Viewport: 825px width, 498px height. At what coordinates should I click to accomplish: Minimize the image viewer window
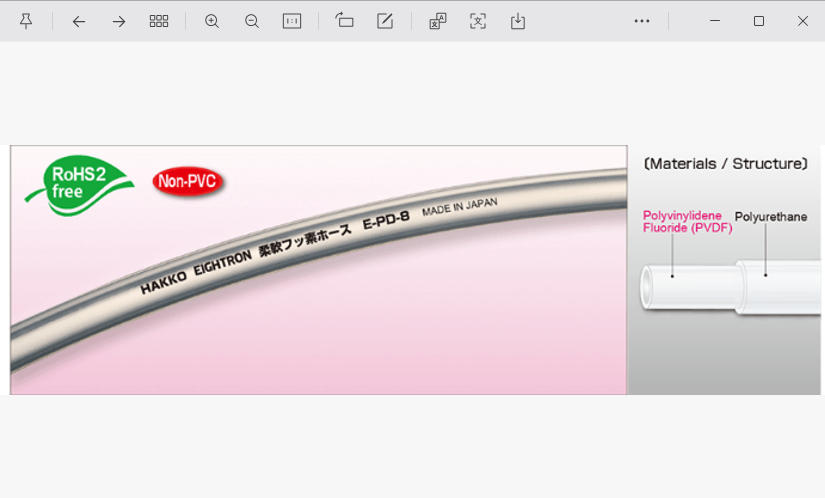tap(715, 21)
